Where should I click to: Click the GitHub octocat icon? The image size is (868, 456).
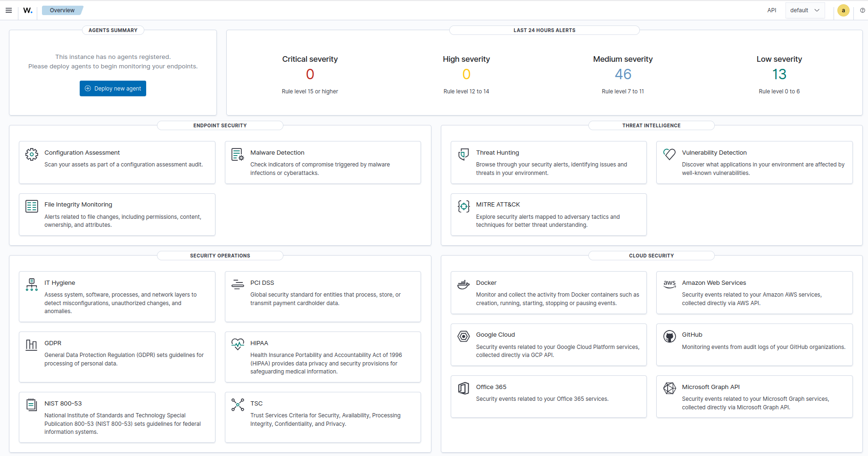[x=670, y=336]
